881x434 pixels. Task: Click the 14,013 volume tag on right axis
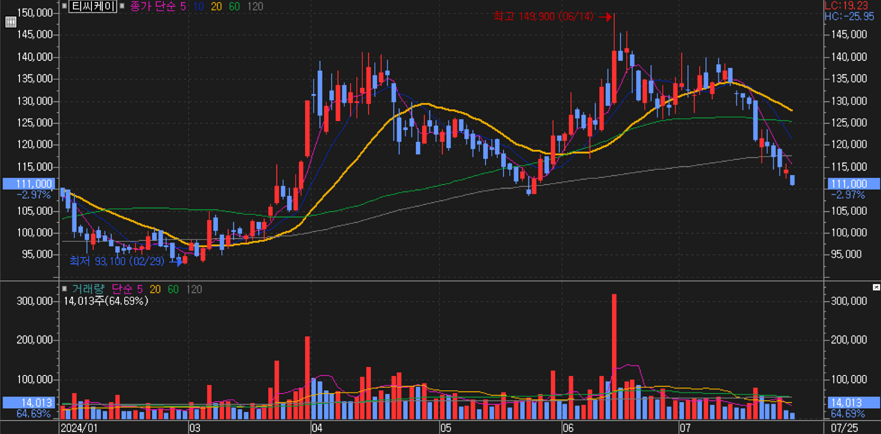coord(849,402)
